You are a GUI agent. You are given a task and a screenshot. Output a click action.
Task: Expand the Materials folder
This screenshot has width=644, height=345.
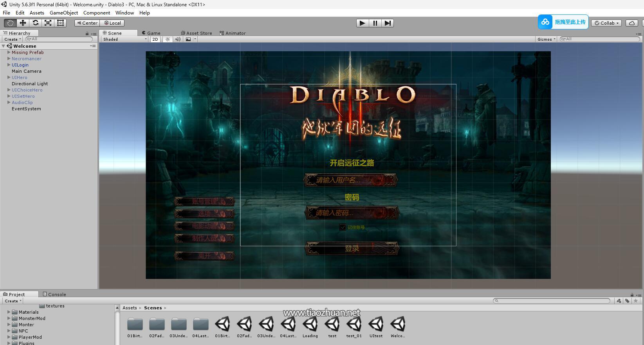point(9,312)
